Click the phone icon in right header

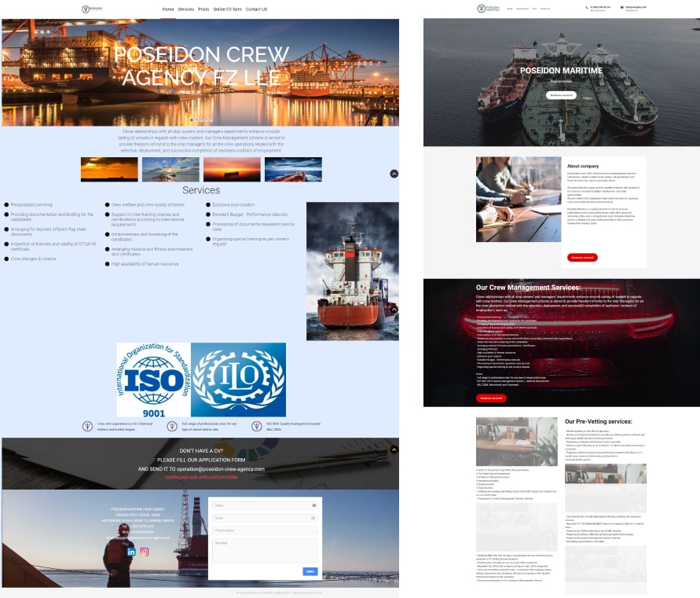coord(588,7)
